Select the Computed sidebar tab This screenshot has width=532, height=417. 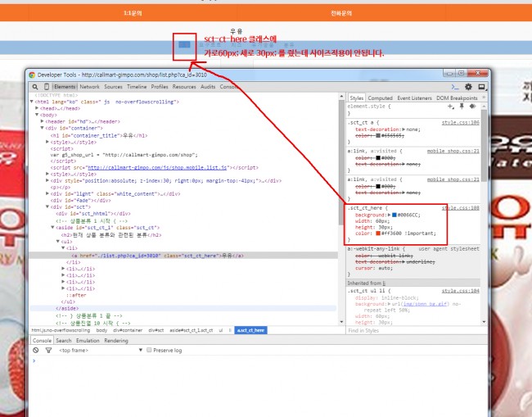pos(380,97)
